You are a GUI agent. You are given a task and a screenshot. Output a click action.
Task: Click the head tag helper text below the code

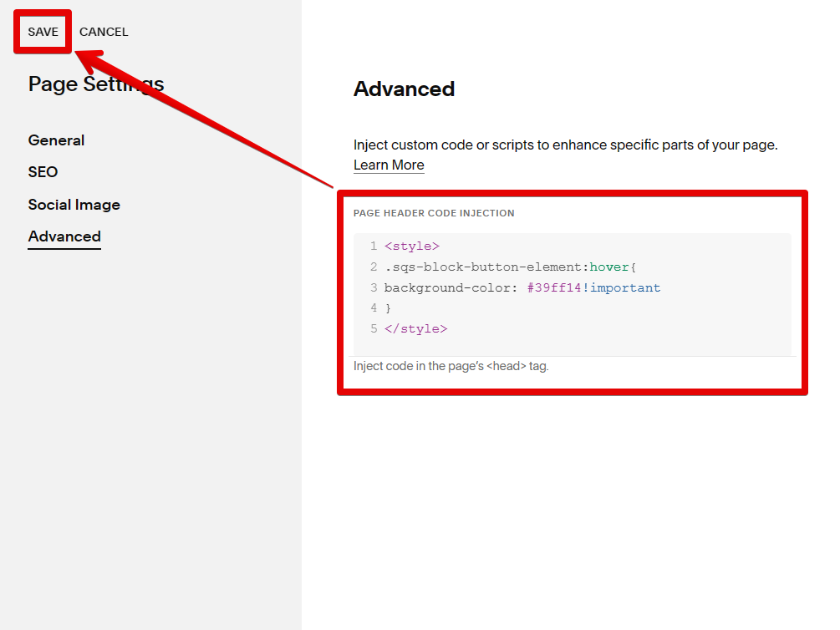tap(451, 366)
